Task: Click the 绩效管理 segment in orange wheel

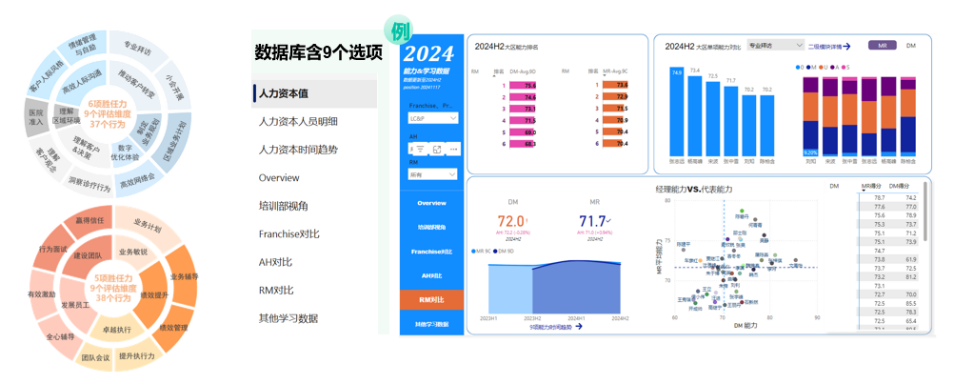Action: [173, 327]
